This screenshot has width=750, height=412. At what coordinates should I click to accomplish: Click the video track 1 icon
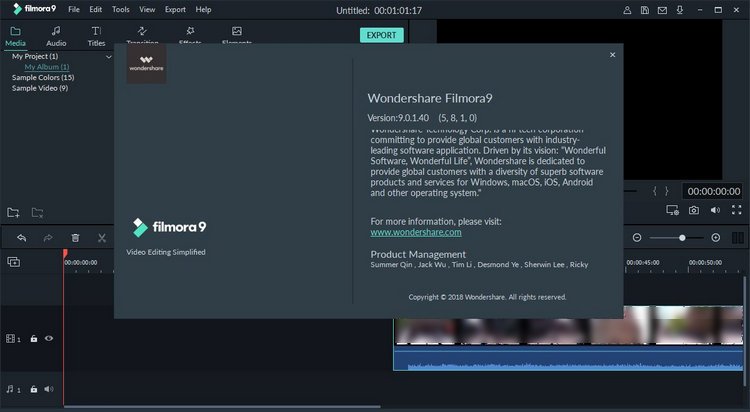coord(13,339)
